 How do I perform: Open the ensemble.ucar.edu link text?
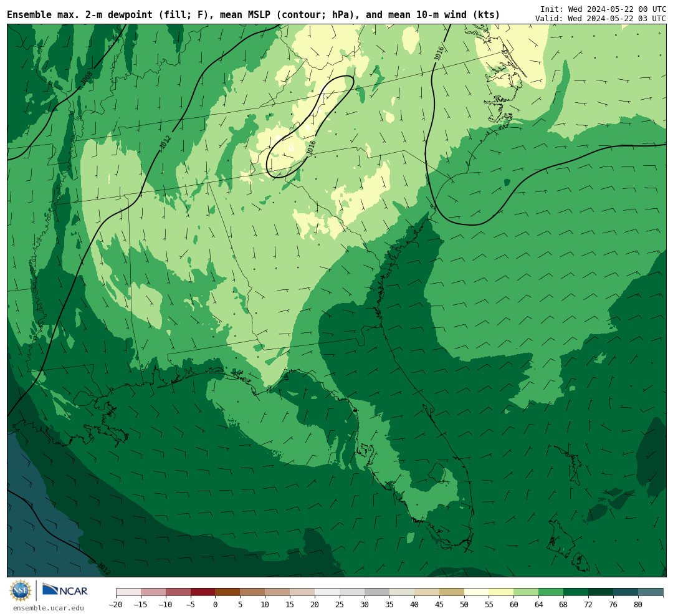[x=49, y=608]
